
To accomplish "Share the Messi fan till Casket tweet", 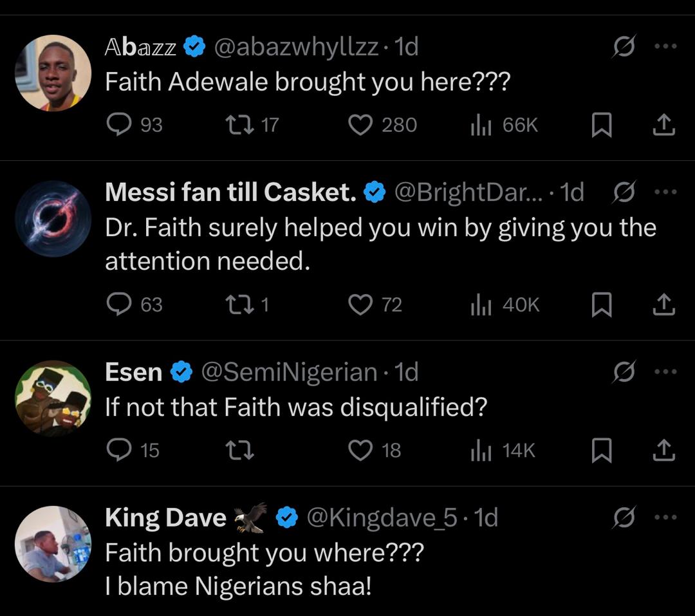I will click(x=663, y=304).
